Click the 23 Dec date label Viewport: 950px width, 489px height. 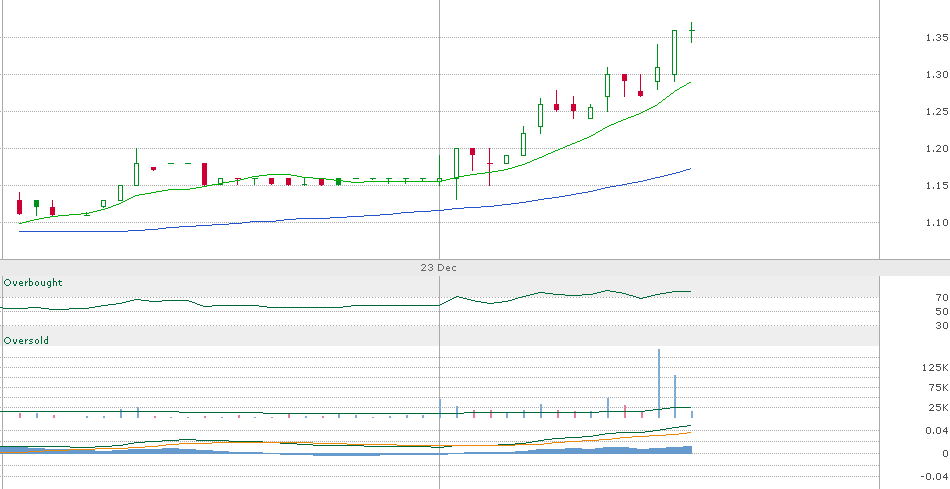(x=439, y=267)
